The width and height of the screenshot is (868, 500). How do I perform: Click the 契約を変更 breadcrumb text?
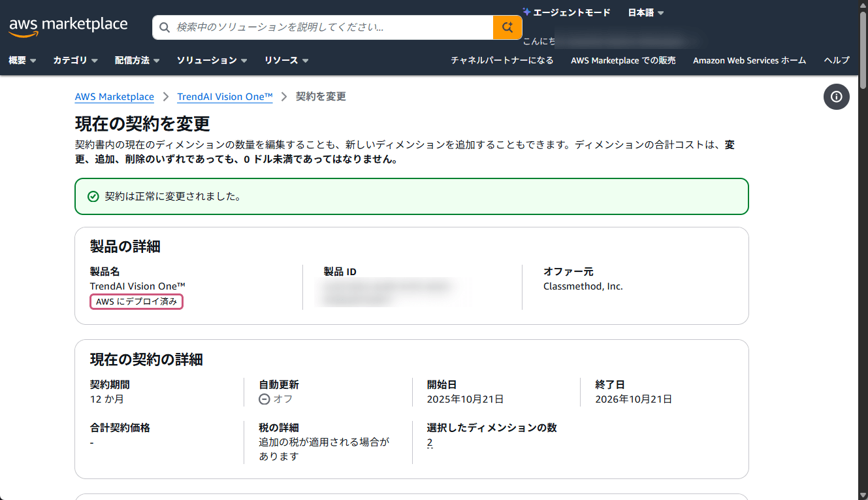pos(321,97)
